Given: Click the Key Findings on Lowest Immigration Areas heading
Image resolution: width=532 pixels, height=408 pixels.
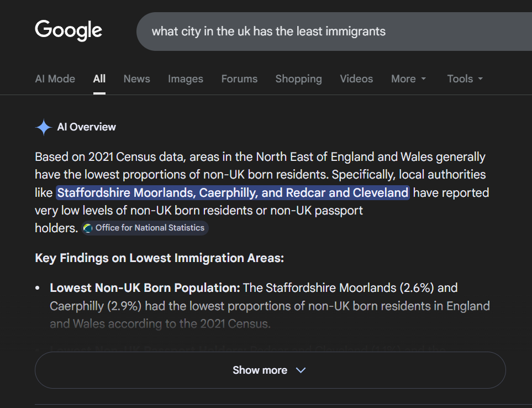Looking at the screenshot, I should click(x=159, y=258).
